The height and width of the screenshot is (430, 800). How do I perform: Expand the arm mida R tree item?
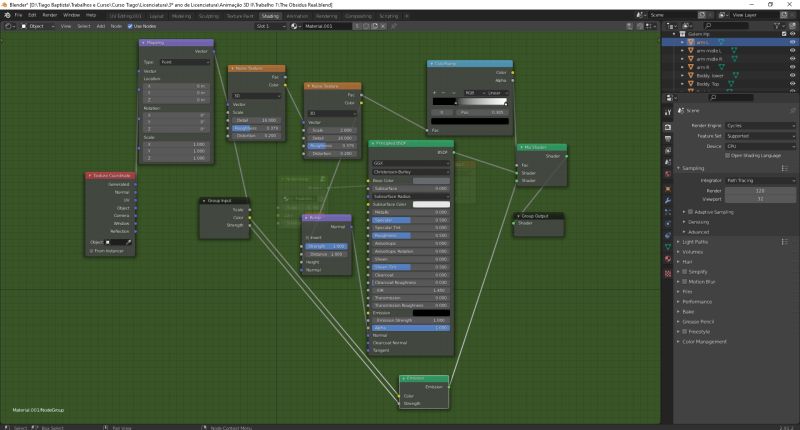pyautogui.click(x=683, y=59)
